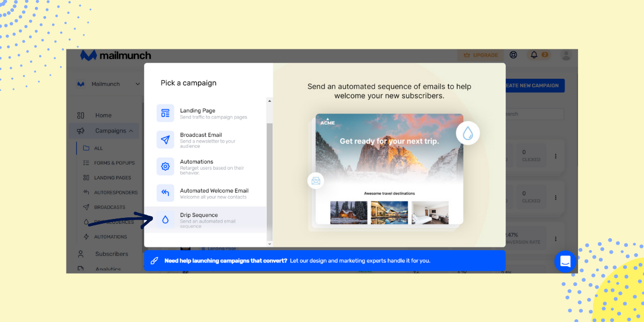Click the Drip Sequence droplet icon
The image size is (644, 322).
point(165,219)
